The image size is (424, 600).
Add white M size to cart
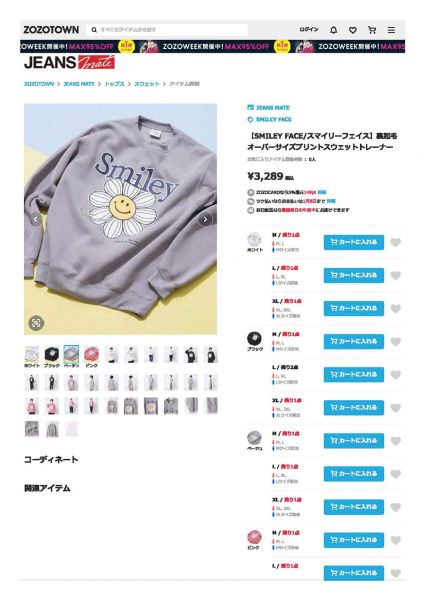coord(354,242)
